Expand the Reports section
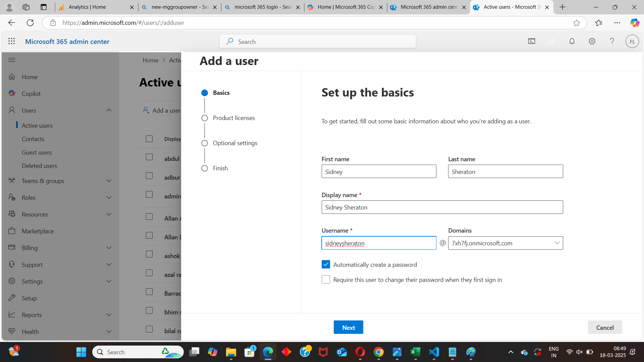This screenshot has height=362, width=644. 109,315
